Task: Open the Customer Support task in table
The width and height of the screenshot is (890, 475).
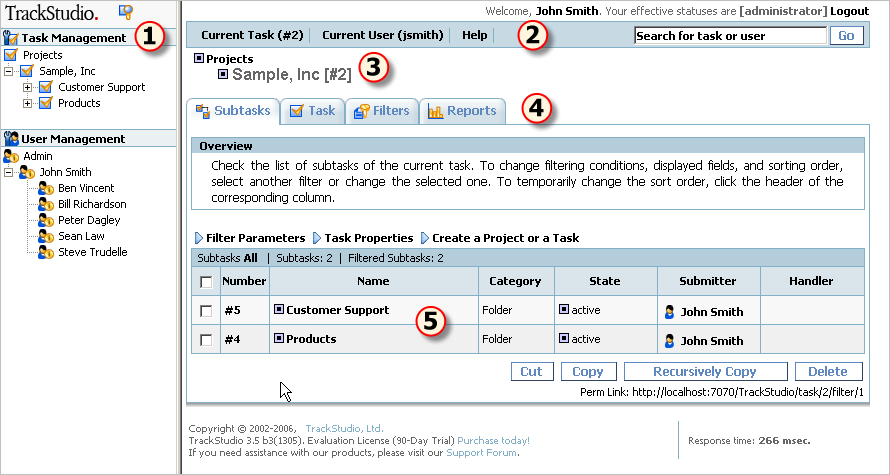Action: pyautogui.click(x=338, y=310)
